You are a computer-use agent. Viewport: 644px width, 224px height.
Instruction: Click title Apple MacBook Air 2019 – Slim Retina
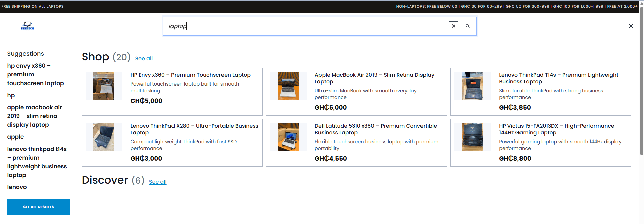[374, 78]
